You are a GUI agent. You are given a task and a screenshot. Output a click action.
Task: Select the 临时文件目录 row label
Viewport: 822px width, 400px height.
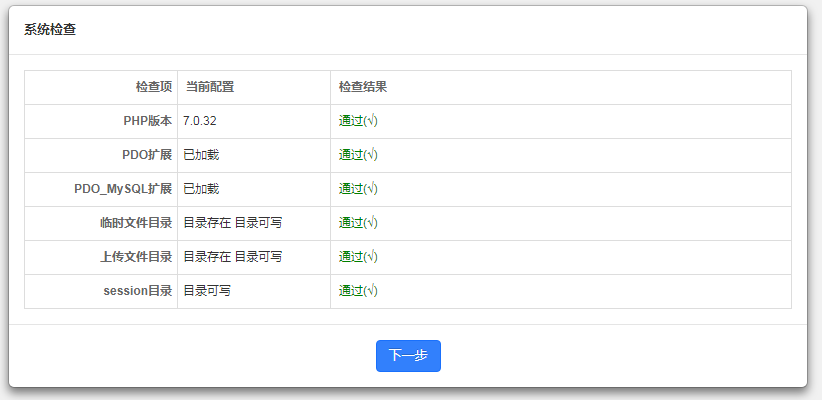(x=136, y=223)
